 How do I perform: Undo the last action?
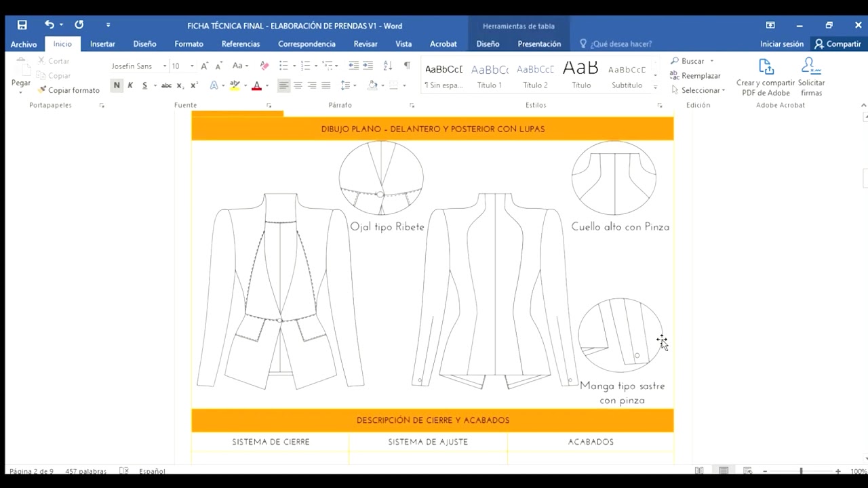(50, 25)
